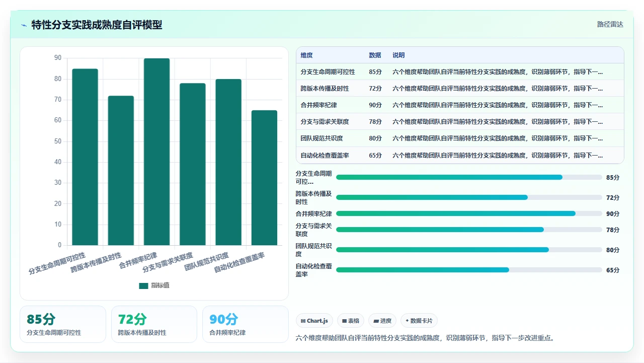This screenshot has height=363, width=644.
Task: Click the 数据 column header
Action: point(375,55)
